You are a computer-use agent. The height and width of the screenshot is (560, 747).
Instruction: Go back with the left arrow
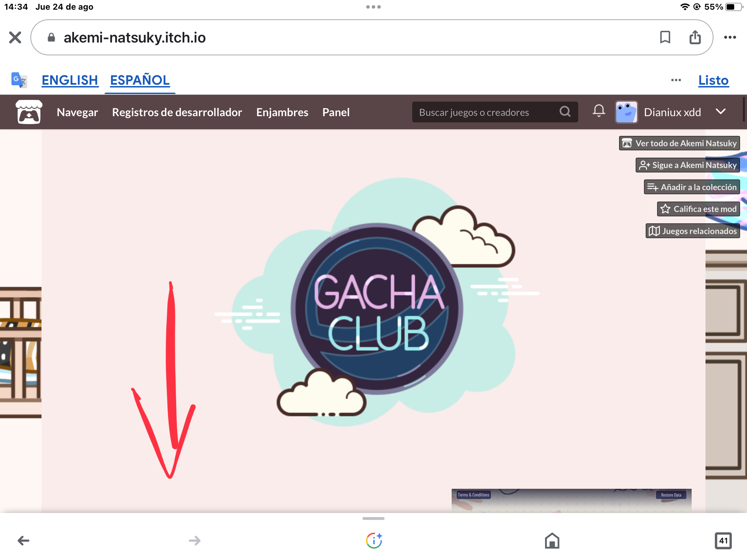[24, 540]
